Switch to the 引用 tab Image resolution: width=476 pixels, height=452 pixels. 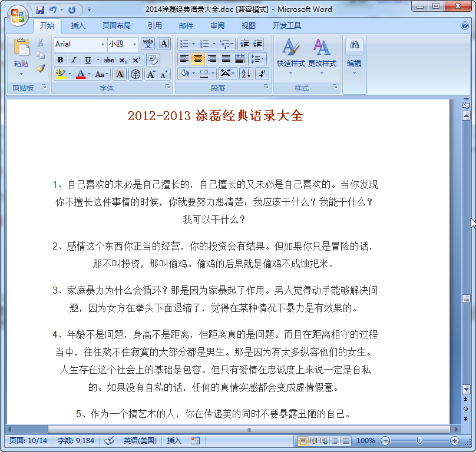[x=155, y=26]
